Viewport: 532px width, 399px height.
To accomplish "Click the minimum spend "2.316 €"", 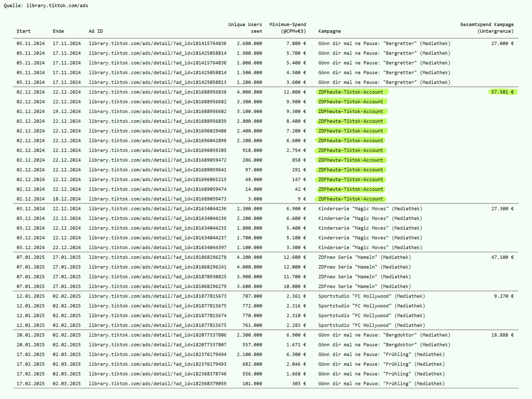I will point(296,306).
